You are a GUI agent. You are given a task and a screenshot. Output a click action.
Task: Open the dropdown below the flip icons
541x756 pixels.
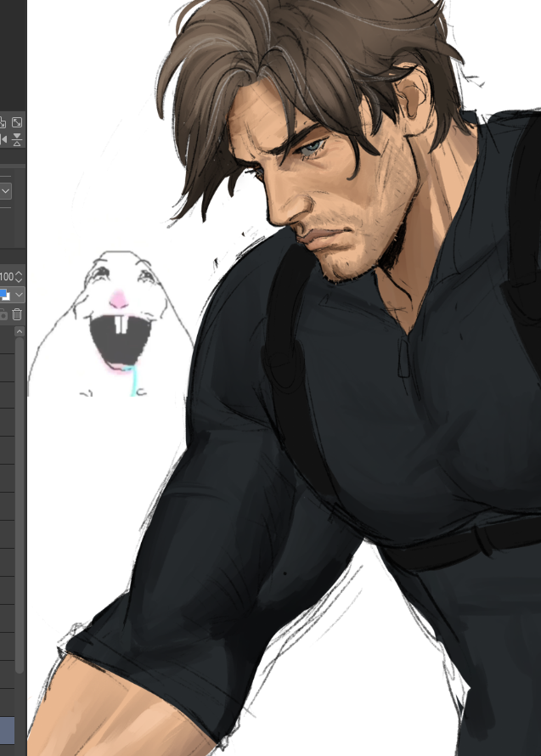(5, 191)
